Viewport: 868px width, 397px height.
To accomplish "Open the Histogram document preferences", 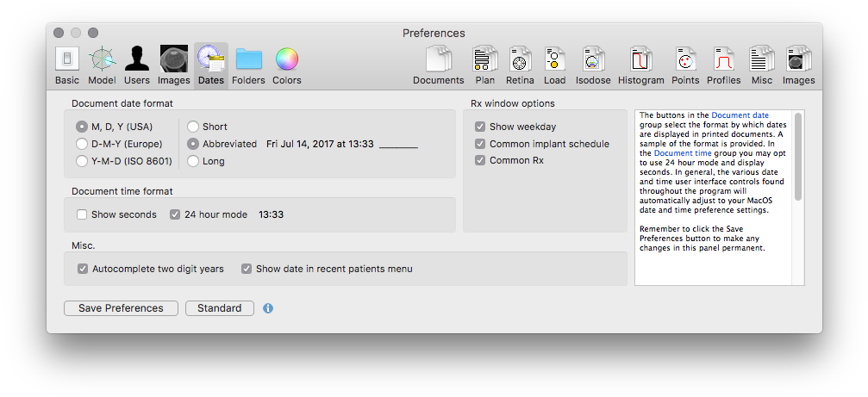I will point(641,65).
